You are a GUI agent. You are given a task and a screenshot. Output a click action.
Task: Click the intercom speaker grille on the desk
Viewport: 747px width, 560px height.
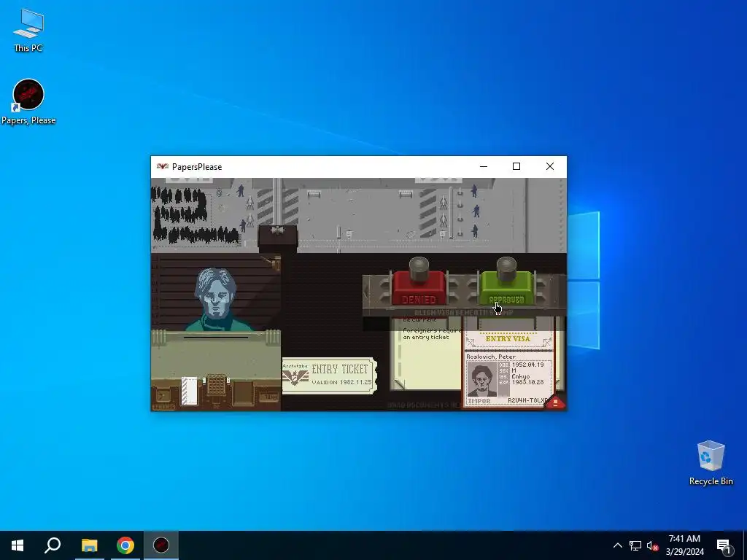pos(216,385)
